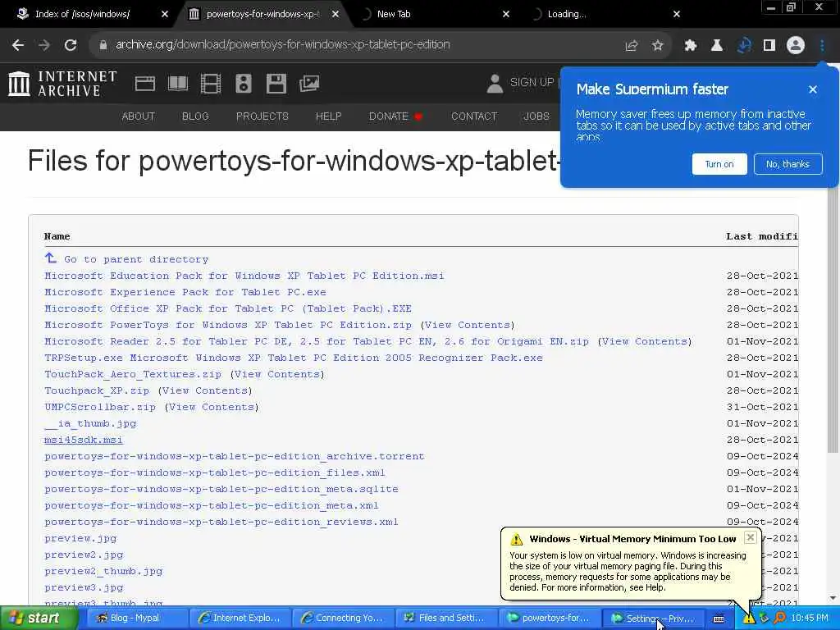This screenshot has height=630, width=840.
Task: Click the scrollbar down arrow
Action: [x=833, y=598]
